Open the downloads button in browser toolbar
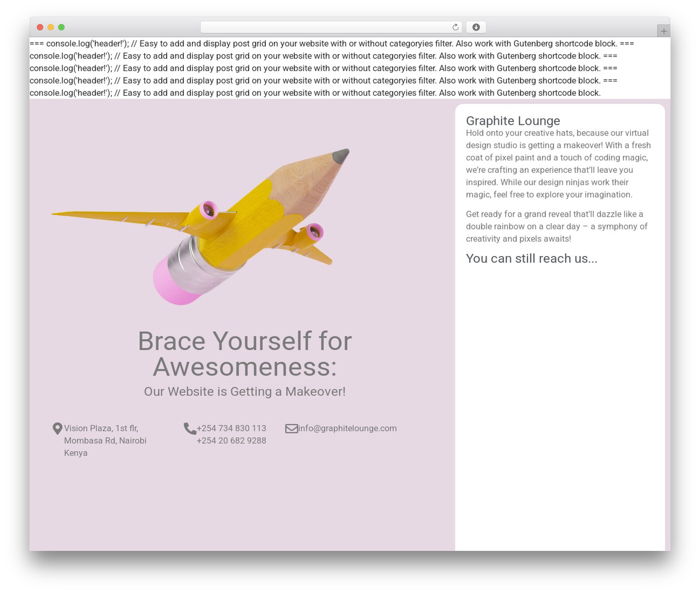 (476, 27)
